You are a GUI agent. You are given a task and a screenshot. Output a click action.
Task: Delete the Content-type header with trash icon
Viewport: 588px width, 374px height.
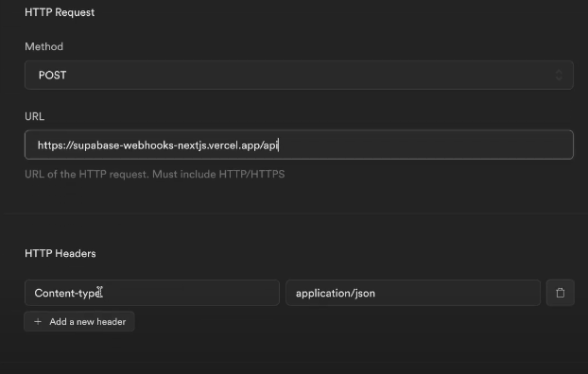pos(561,293)
